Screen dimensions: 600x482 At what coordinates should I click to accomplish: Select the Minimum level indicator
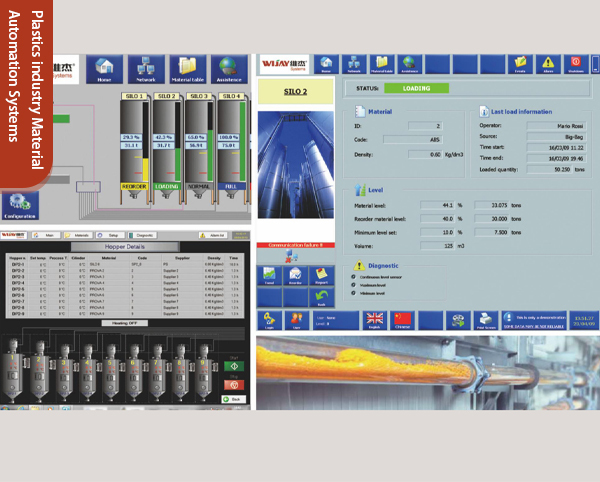point(353,293)
